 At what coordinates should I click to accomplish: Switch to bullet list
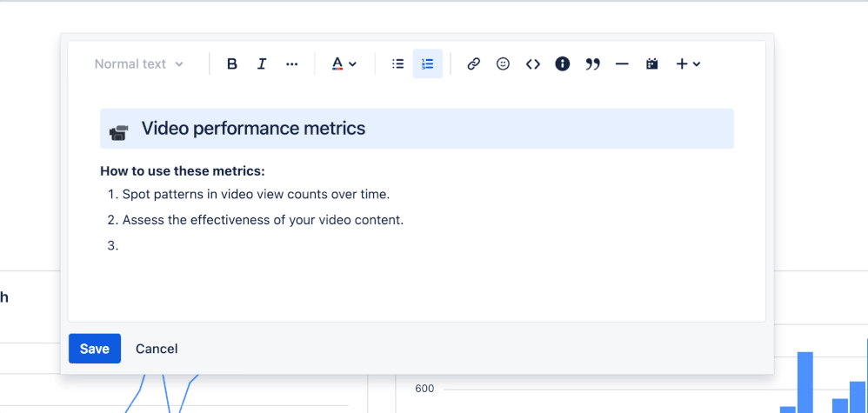click(397, 63)
